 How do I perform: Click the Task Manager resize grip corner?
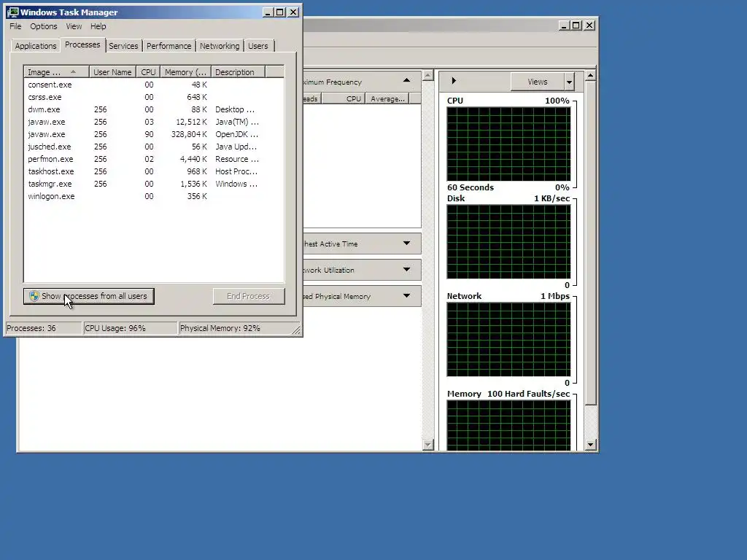[296, 330]
